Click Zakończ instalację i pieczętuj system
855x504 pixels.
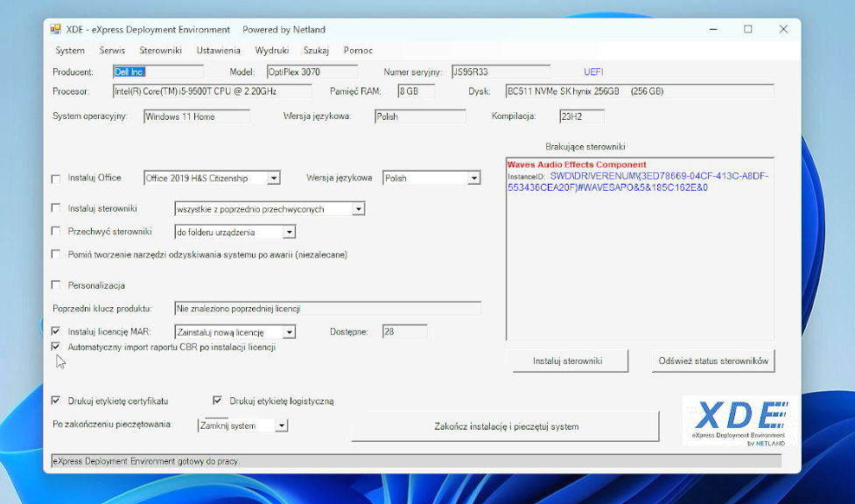tap(506, 427)
